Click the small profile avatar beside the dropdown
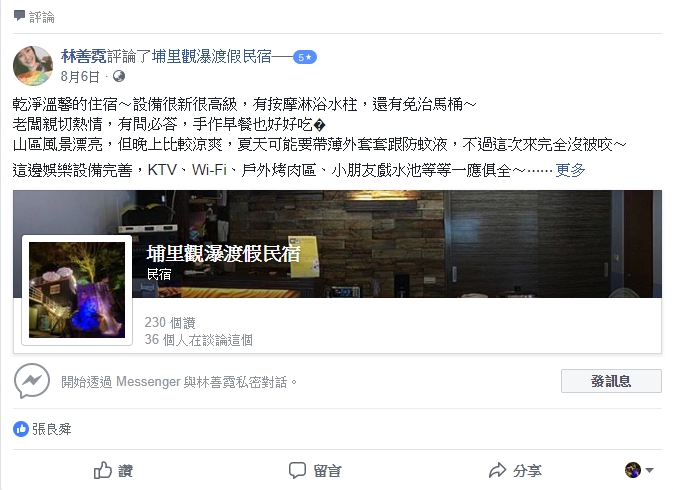This screenshot has width=673, height=490. coord(633,470)
